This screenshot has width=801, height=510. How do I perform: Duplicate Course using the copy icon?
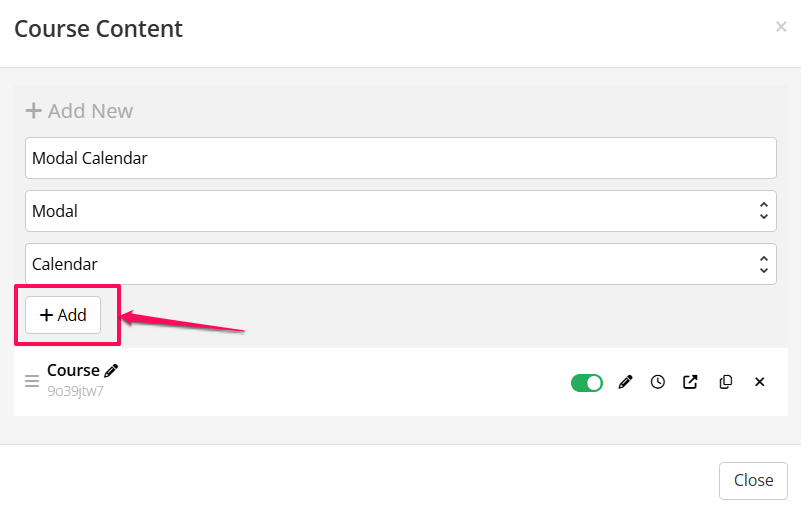pyautogui.click(x=726, y=382)
